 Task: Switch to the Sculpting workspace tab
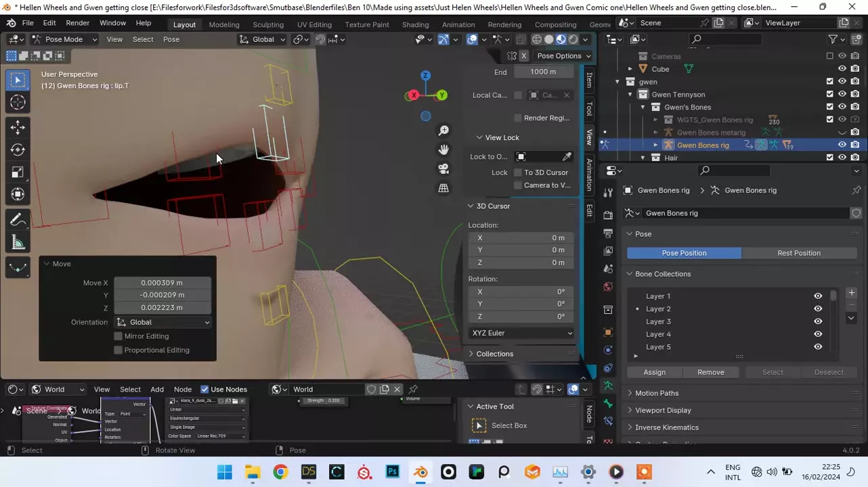point(267,24)
